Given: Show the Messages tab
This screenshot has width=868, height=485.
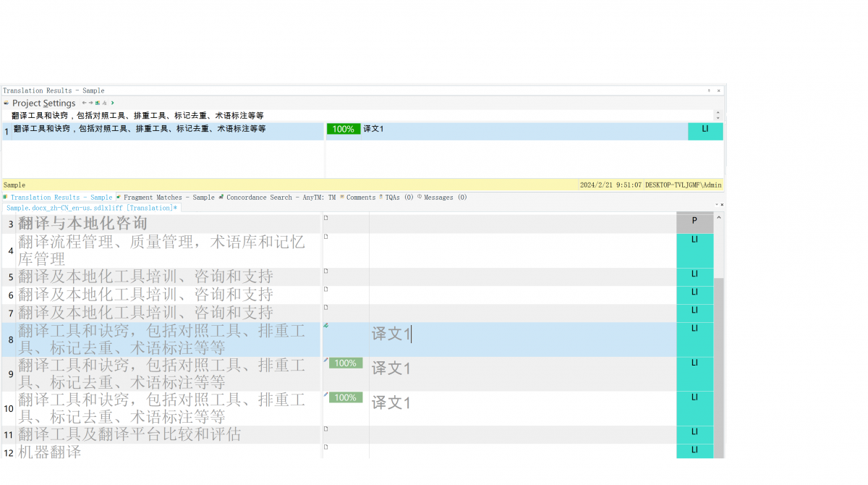Looking at the screenshot, I should point(444,197).
